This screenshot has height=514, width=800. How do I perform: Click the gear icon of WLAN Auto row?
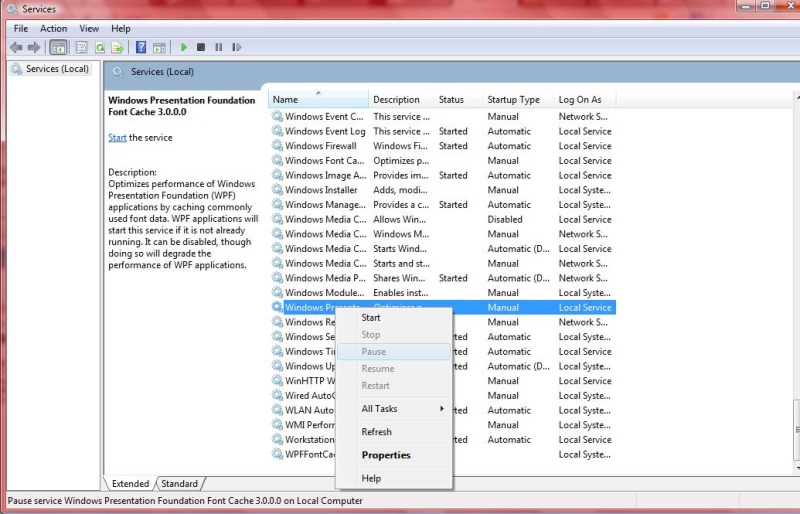(x=277, y=410)
